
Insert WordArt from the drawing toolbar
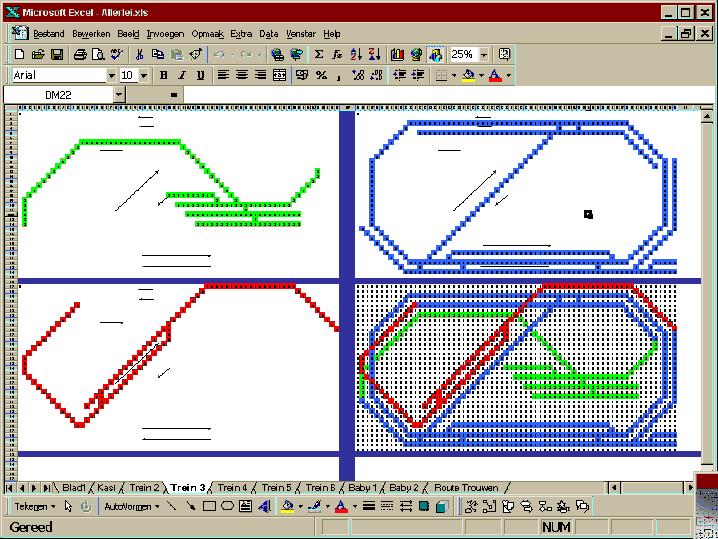[264, 506]
